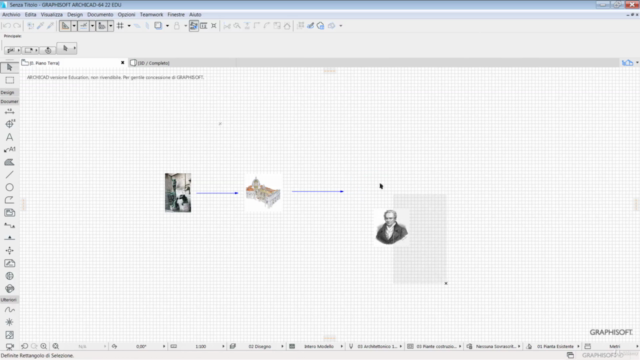The height and width of the screenshot is (360, 640).
Task: Open the Finestre menu
Action: 176,14
